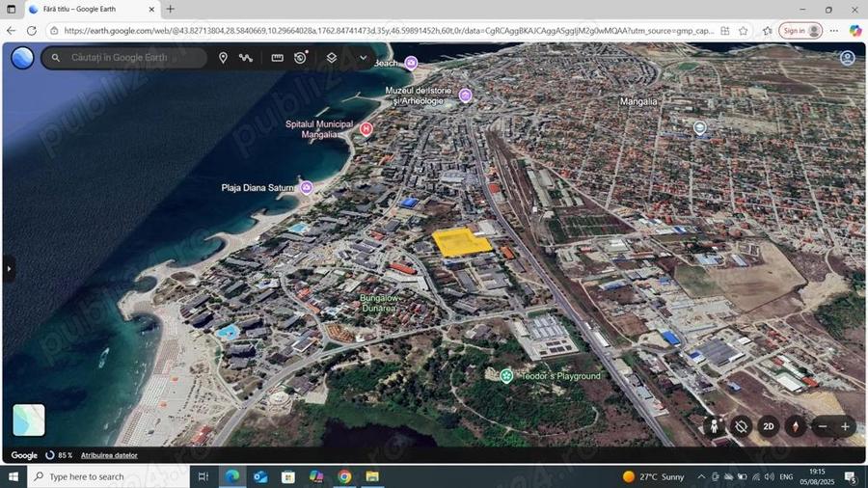The image size is (868, 488).
Task: Click the Beach photo marker near top
Action: 411,63
